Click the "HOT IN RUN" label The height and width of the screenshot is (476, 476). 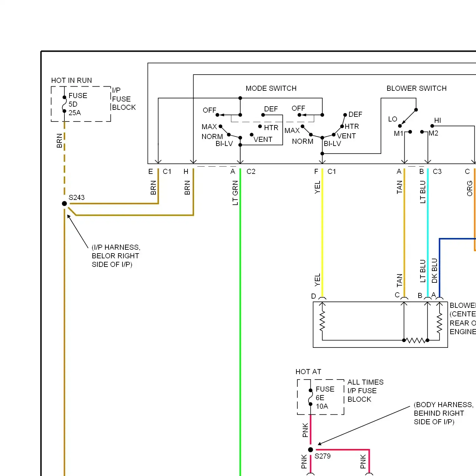click(71, 80)
